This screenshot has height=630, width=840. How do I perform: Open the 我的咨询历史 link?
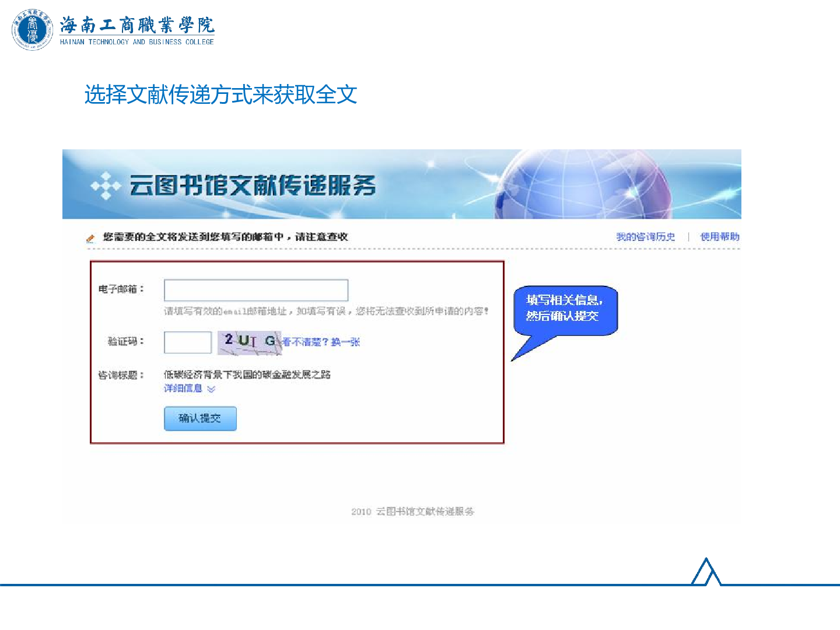click(645, 237)
